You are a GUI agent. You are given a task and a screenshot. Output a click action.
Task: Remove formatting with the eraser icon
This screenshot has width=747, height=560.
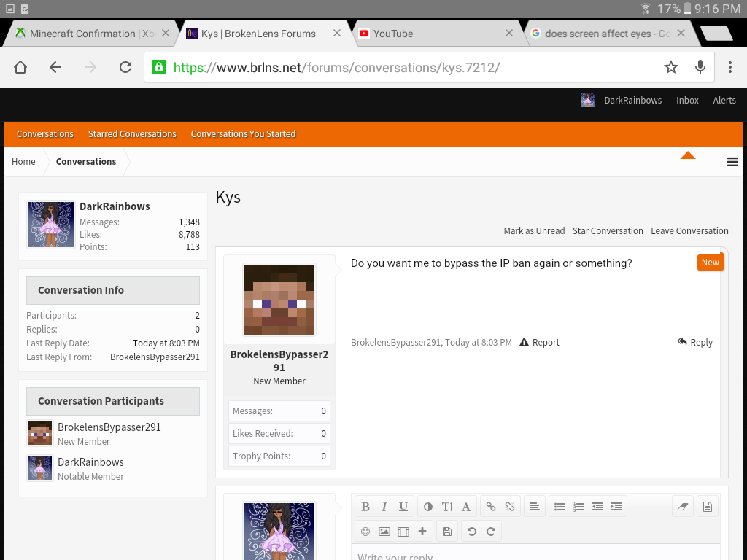coord(683,507)
